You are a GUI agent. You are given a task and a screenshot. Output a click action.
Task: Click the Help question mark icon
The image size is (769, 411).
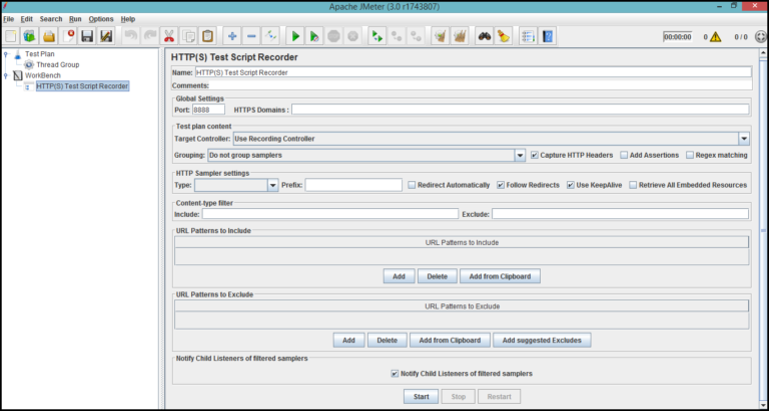coord(547,36)
